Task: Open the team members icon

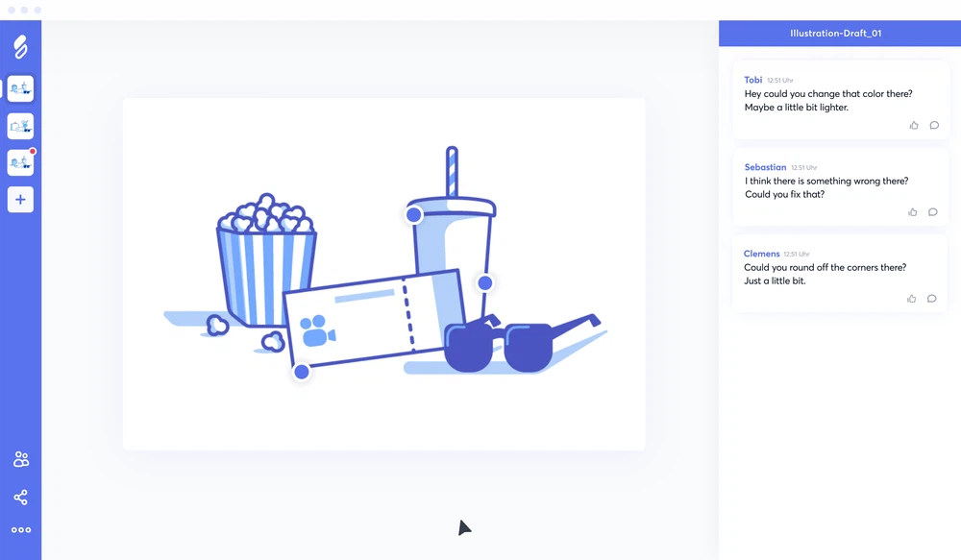Action: [21, 459]
